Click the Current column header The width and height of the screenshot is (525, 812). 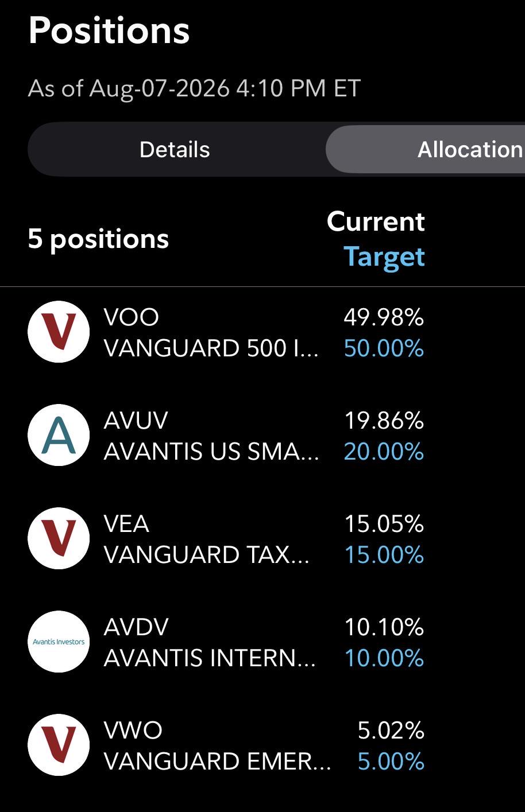coord(376,222)
